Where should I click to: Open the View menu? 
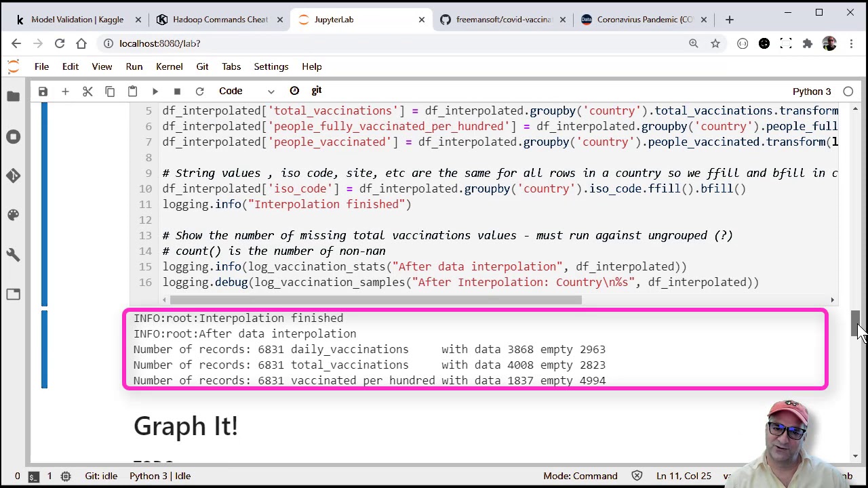pyautogui.click(x=102, y=66)
